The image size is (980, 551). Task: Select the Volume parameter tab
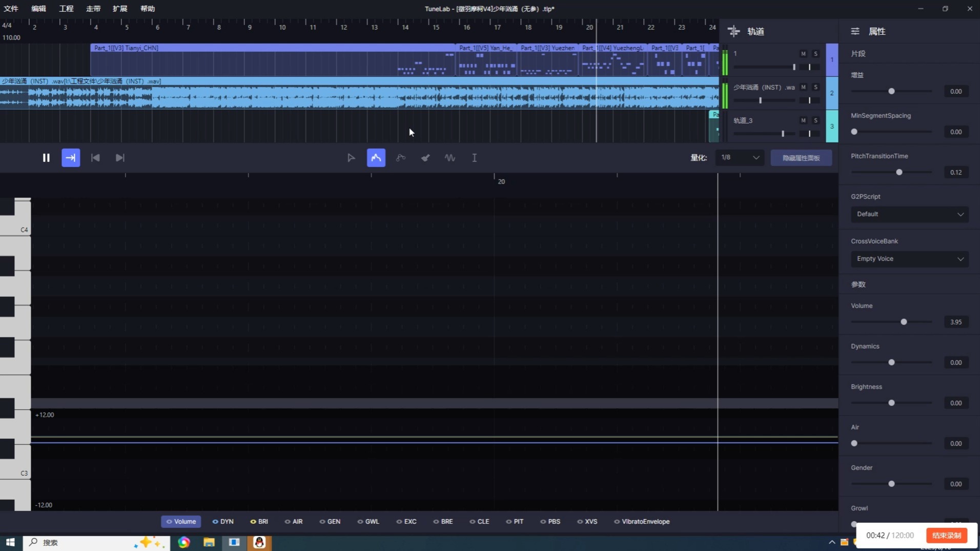[x=181, y=522]
